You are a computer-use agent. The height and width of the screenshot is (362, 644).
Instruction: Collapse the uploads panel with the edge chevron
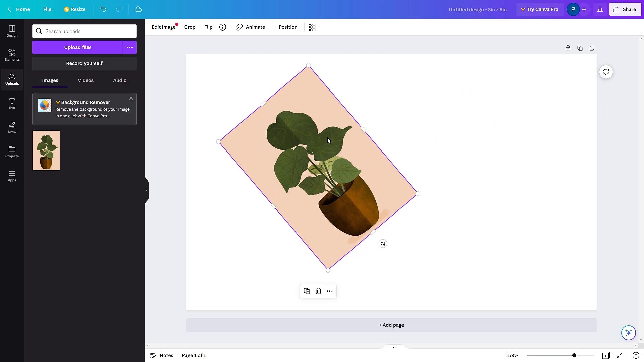(146, 190)
